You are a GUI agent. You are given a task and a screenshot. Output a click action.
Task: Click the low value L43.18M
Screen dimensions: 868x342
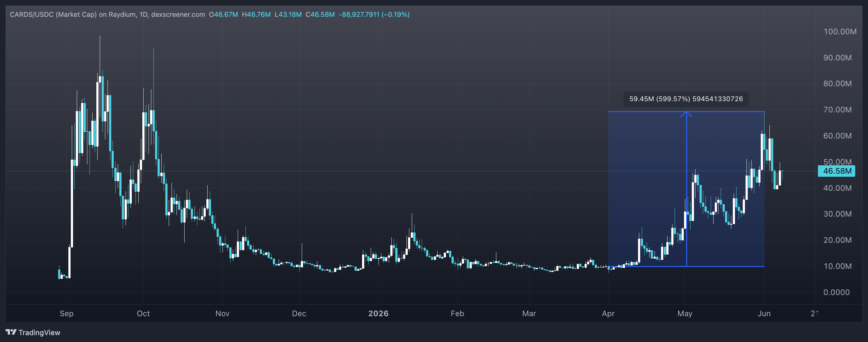(x=288, y=15)
